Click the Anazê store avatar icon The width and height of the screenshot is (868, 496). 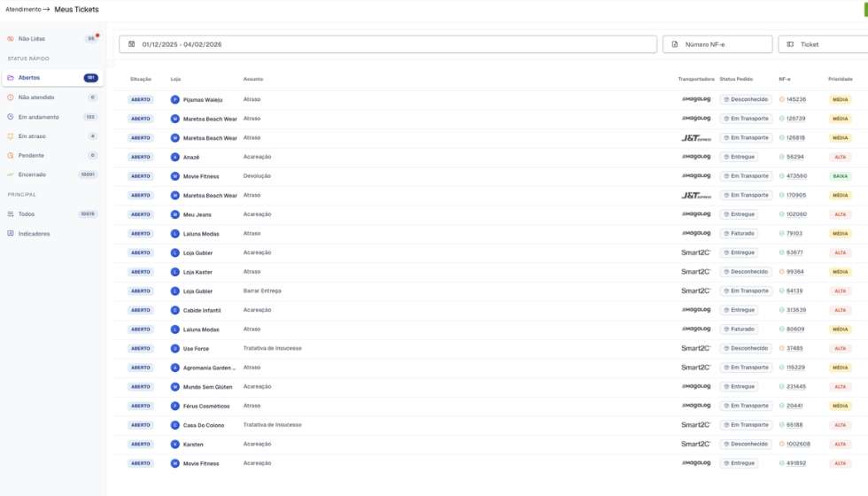(x=175, y=157)
